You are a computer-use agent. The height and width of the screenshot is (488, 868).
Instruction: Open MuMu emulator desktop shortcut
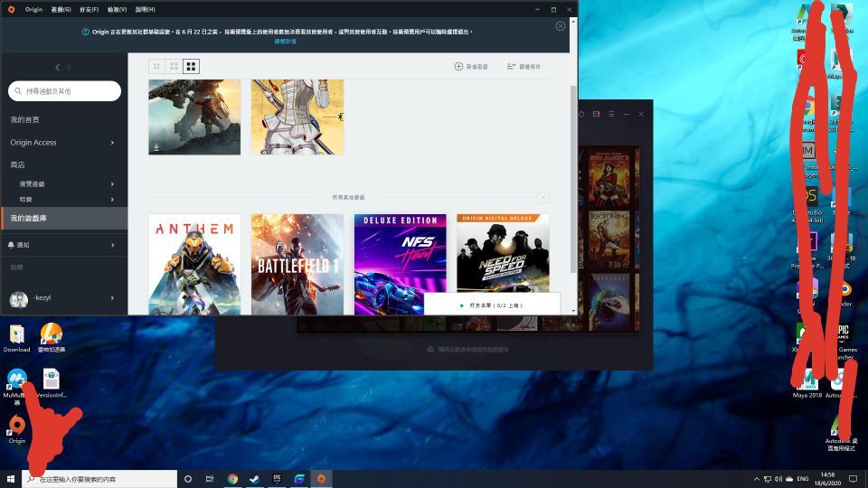[x=16, y=386]
